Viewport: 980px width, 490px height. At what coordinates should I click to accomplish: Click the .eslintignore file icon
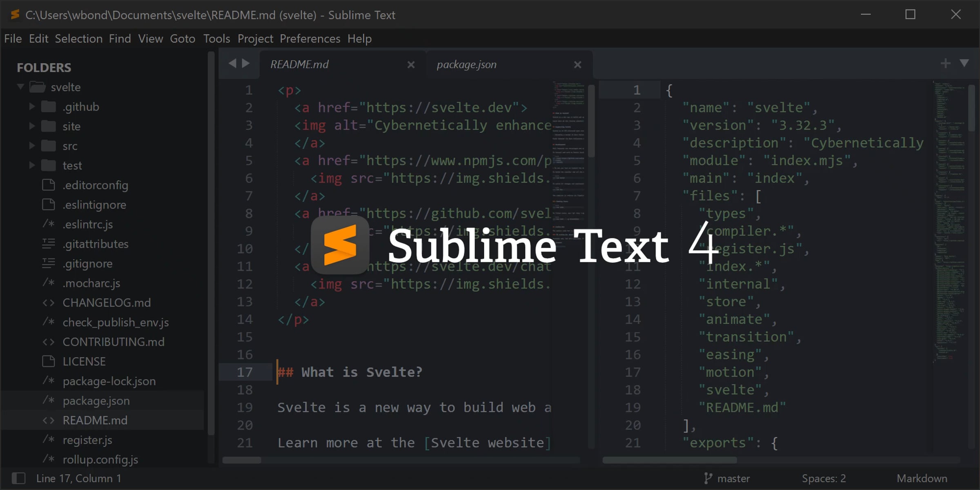49,205
